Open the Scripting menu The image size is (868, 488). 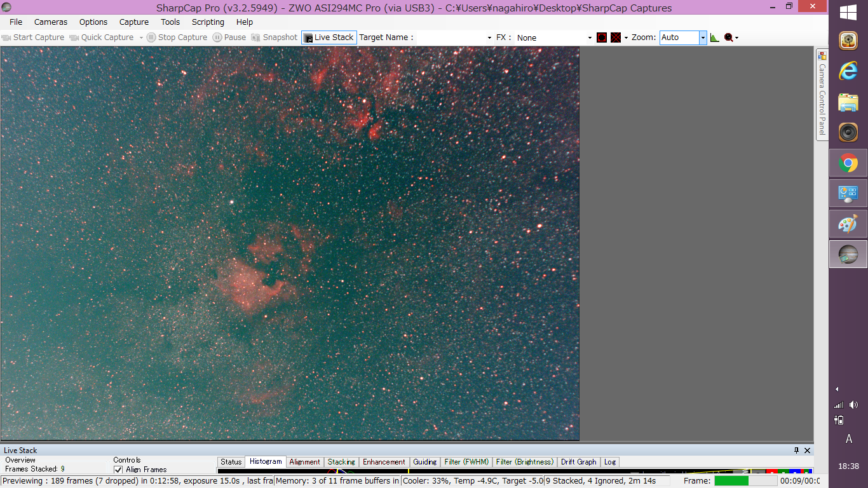pyautogui.click(x=208, y=22)
